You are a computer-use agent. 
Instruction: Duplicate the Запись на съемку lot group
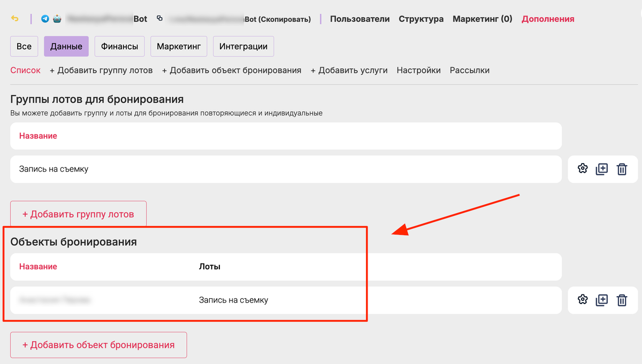tap(602, 169)
